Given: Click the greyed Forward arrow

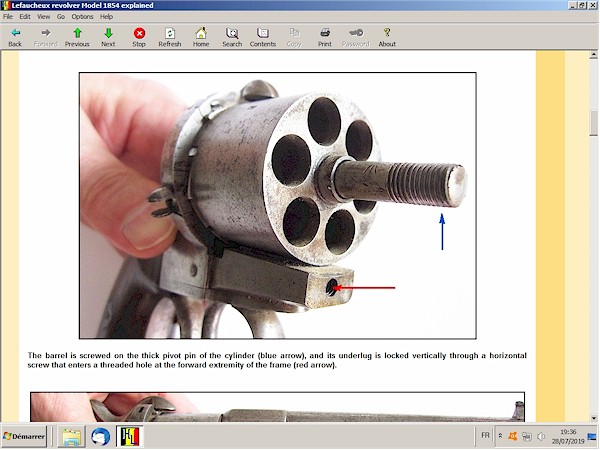Looking at the screenshot, I should coord(46,37).
